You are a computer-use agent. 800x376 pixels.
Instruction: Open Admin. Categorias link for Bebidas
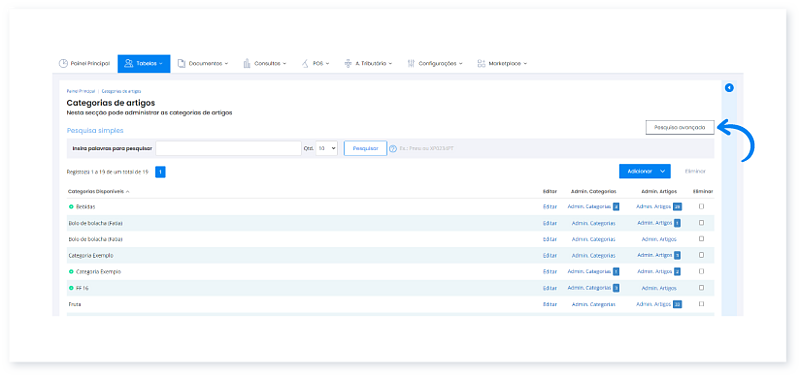[x=589, y=207]
